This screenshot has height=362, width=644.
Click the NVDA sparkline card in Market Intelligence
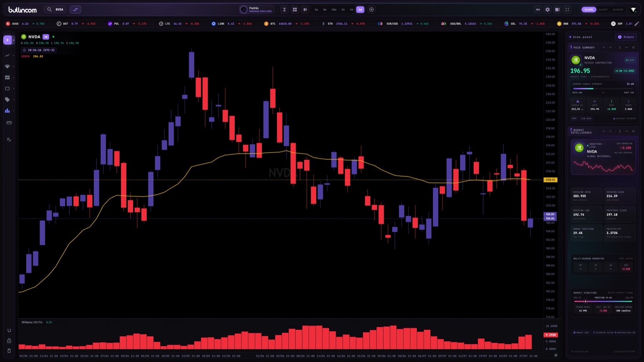tap(603, 157)
